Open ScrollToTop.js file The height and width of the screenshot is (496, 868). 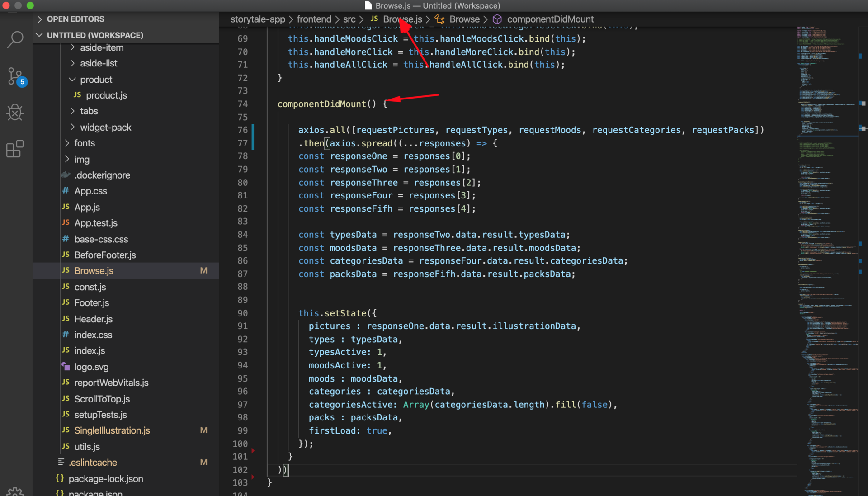(102, 399)
